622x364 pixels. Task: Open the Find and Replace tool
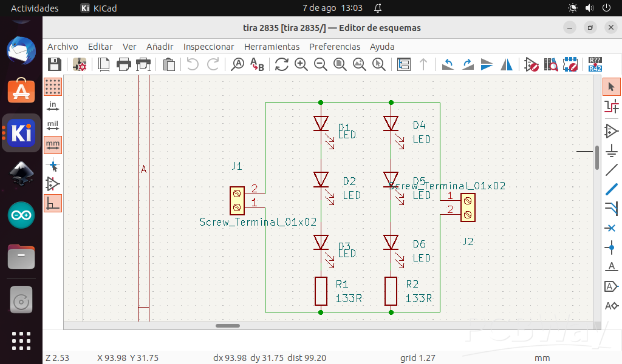[x=257, y=64]
